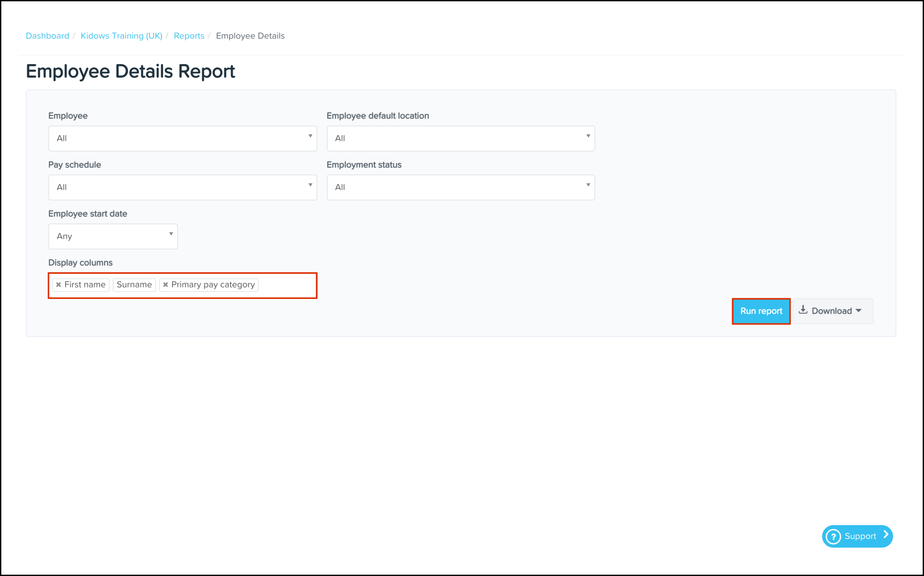The width and height of the screenshot is (924, 576).
Task: Remove the First name column tag
Action: click(58, 284)
